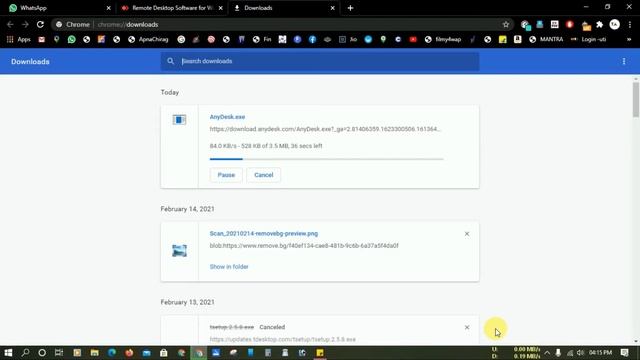Image resolution: width=640 pixels, height=360 pixels.
Task: Open the Gmail bookmark
Action: coord(42,40)
